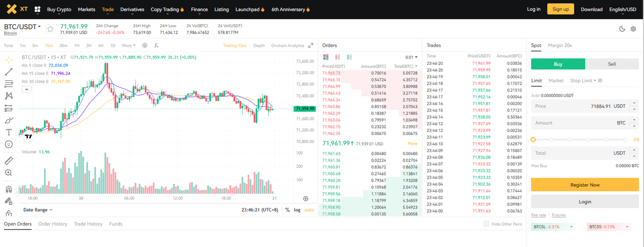Viewport: 644px width, 247px height.
Task: Activate the zoom in tool
Action: tap(9, 173)
